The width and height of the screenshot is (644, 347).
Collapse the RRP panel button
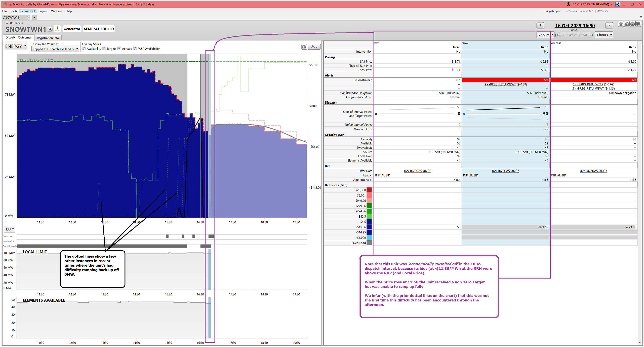pos(10,229)
